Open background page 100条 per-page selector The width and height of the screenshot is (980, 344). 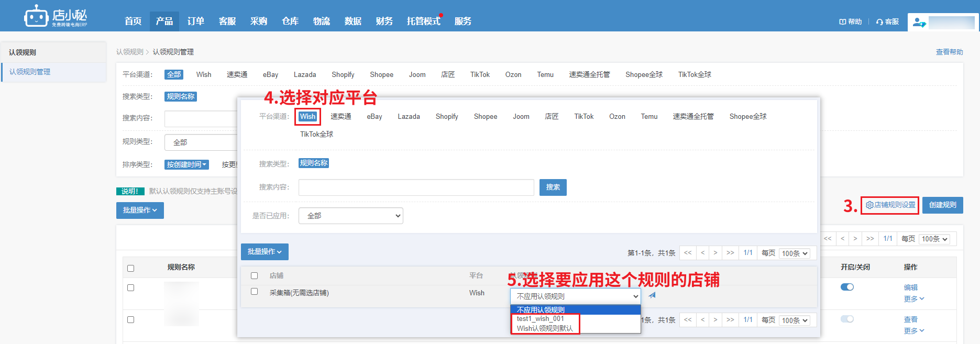click(x=935, y=239)
